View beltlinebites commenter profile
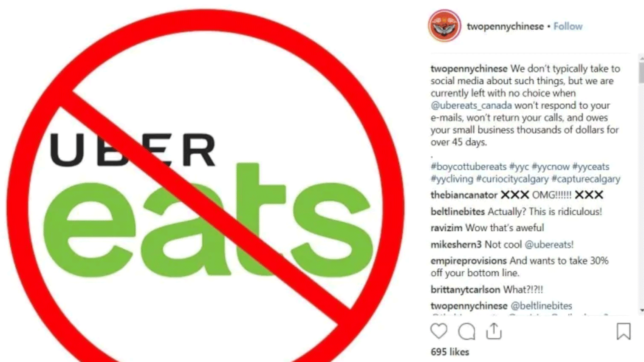The image size is (644, 362). coord(458,212)
